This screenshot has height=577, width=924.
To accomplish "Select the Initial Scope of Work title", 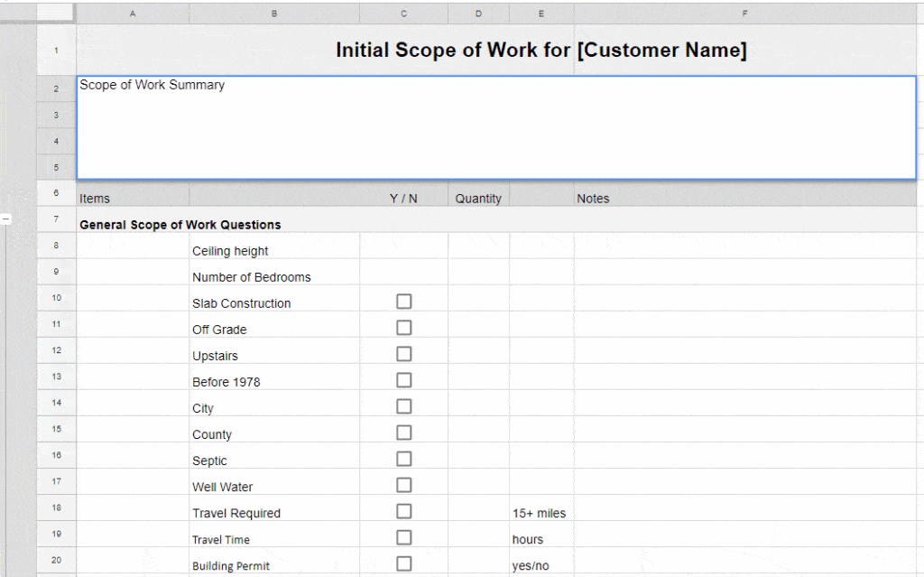I will click(541, 51).
